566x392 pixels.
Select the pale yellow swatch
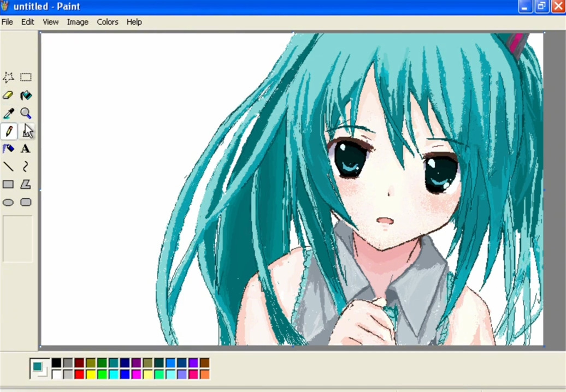[x=148, y=375]
